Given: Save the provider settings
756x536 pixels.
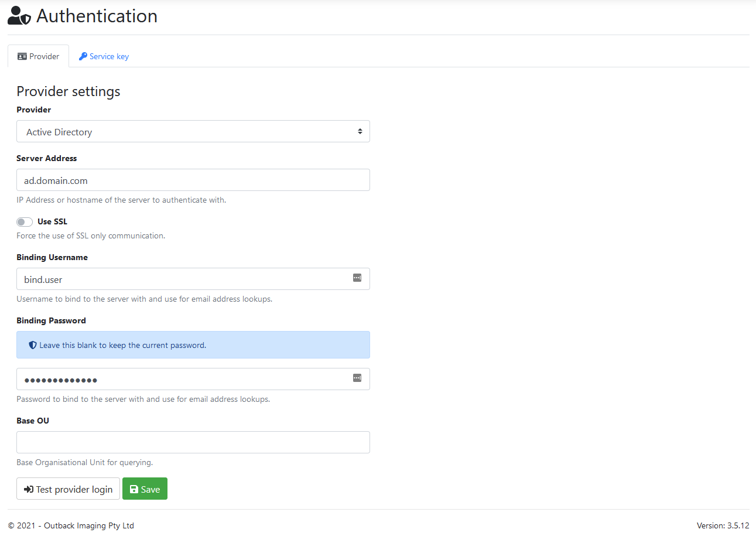Looking at the screenshot, I should click(145, 489).
